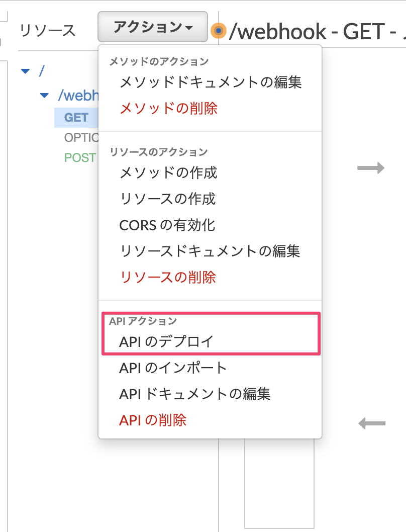Open the /webhook resource in tree
The image size is (406, 532).
point(78,96)
